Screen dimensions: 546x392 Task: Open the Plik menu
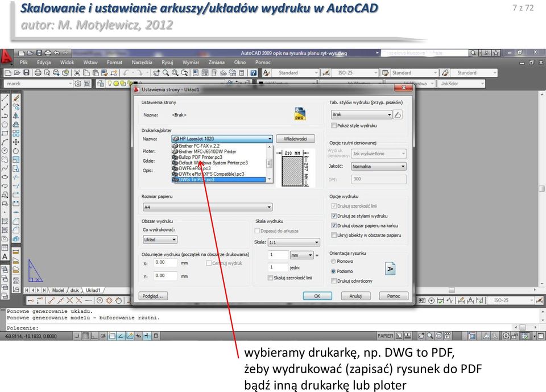point(24,63)
